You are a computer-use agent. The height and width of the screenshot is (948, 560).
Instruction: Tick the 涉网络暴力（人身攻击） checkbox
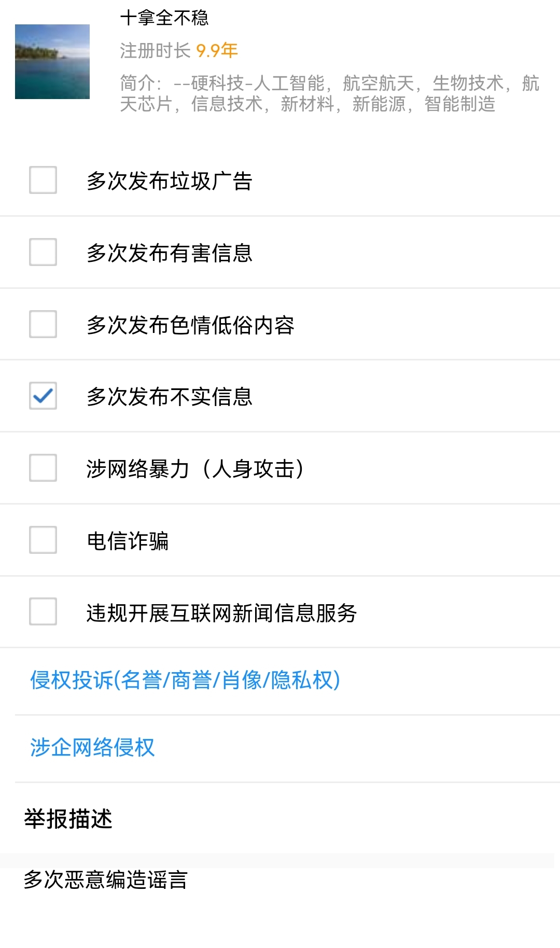(43, 468)
